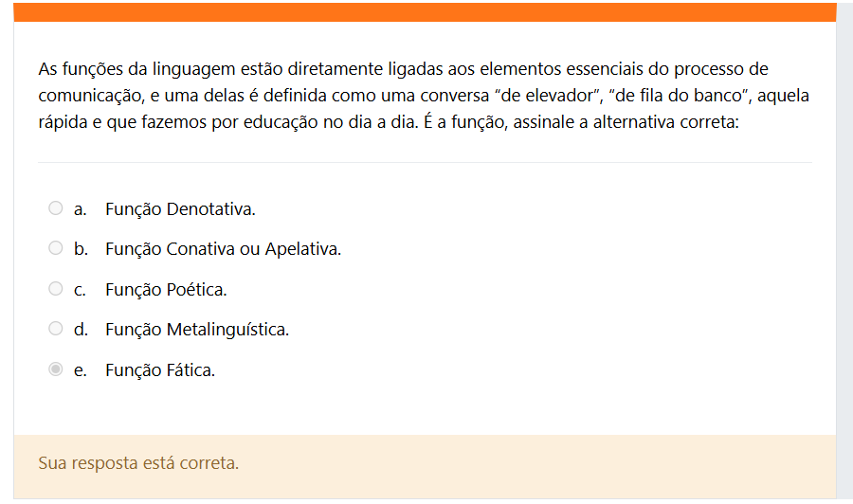
Task: Click the 'Função Metalinguística.' answer label
Action: [197, 330]
